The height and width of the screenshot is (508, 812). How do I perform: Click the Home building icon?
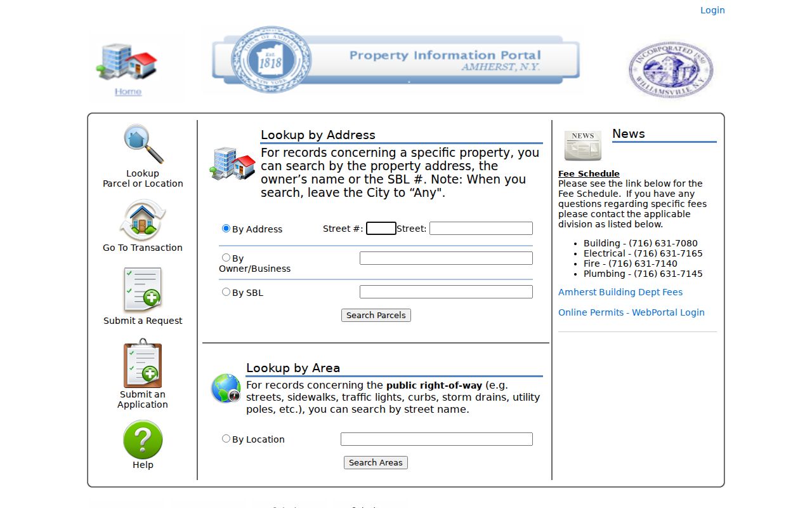click(127, 62)
